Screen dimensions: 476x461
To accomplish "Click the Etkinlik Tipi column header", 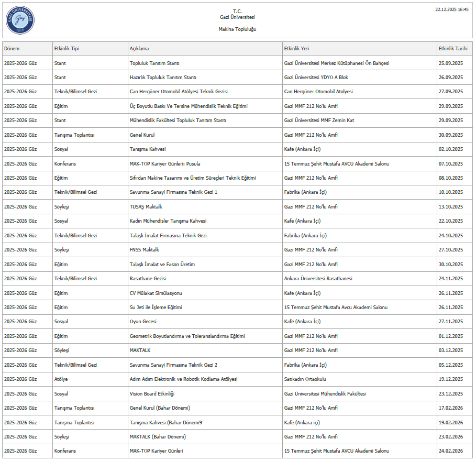I will (67, 49).
